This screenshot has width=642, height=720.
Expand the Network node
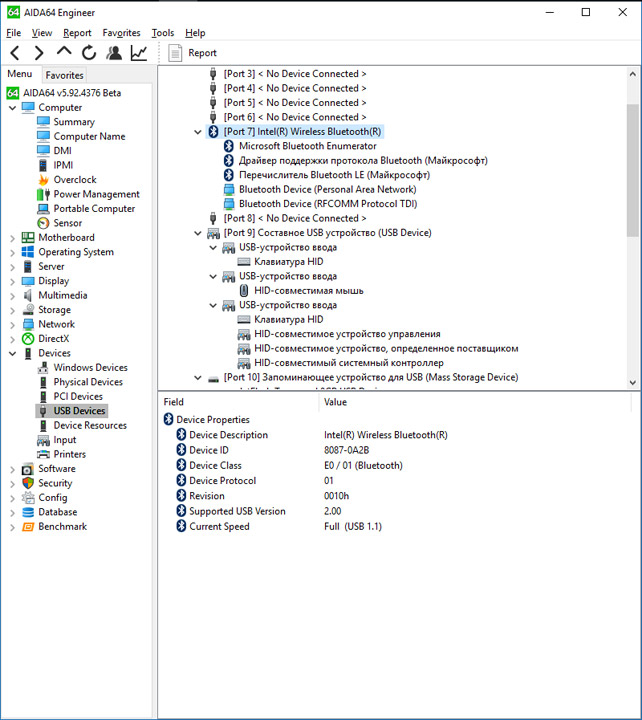pos(12,325)
